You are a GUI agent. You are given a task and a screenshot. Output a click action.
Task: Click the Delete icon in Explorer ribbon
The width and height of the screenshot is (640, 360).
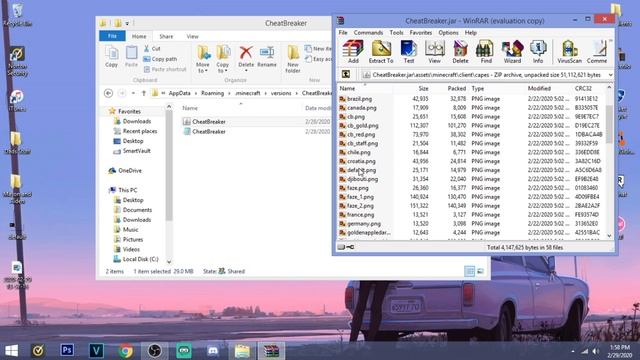[246, 57]
